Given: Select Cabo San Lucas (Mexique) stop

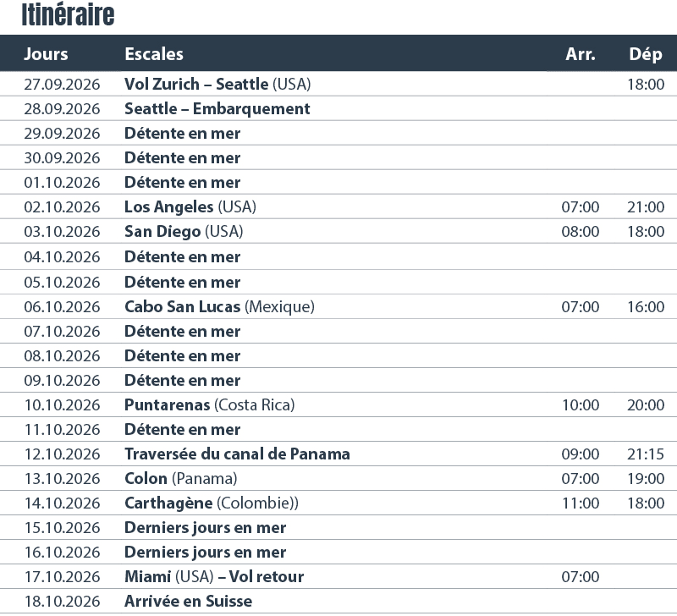Looking at the screenshot, I should point(219,306).
